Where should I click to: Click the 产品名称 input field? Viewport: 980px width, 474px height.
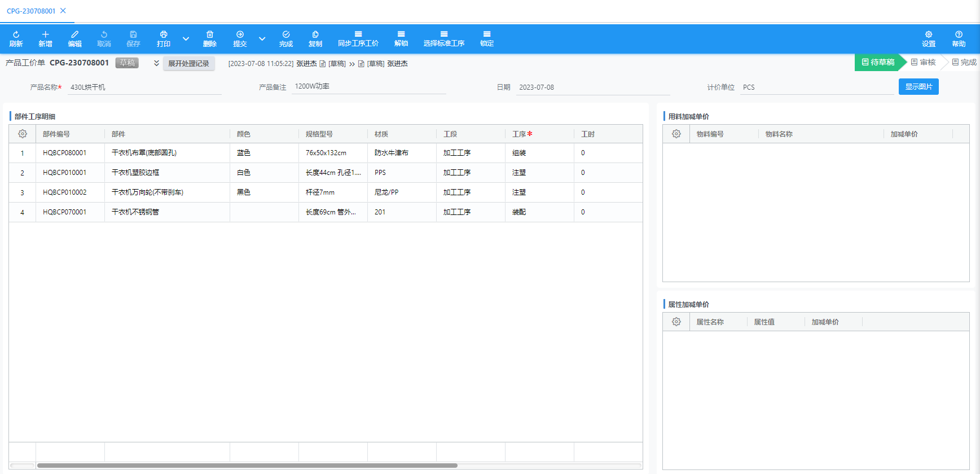tap(144, 87)
